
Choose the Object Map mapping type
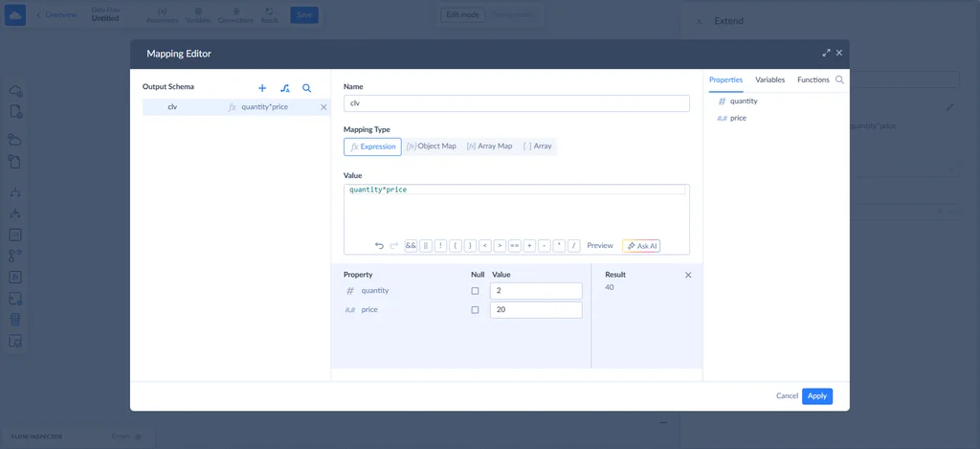pyautogui.click(x=432, y=146)
